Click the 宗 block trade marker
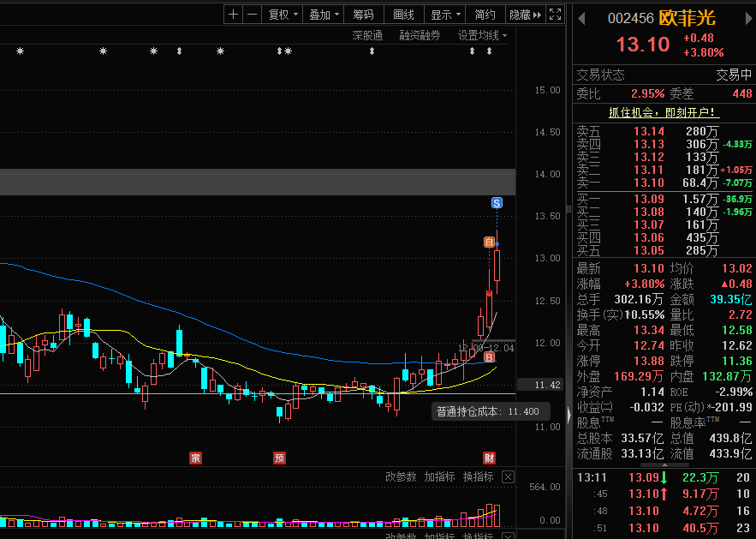The image size is (756, 539). click(x=195, y=458)
